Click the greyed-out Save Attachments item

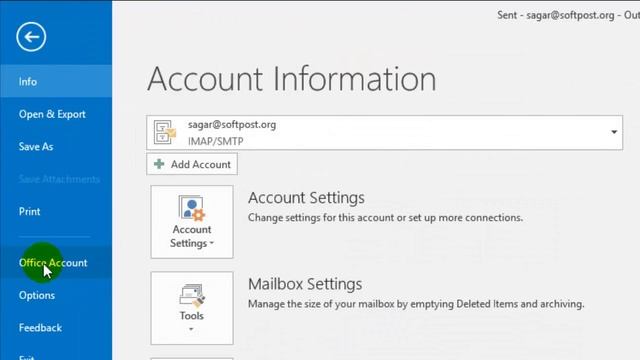[59, 179]
